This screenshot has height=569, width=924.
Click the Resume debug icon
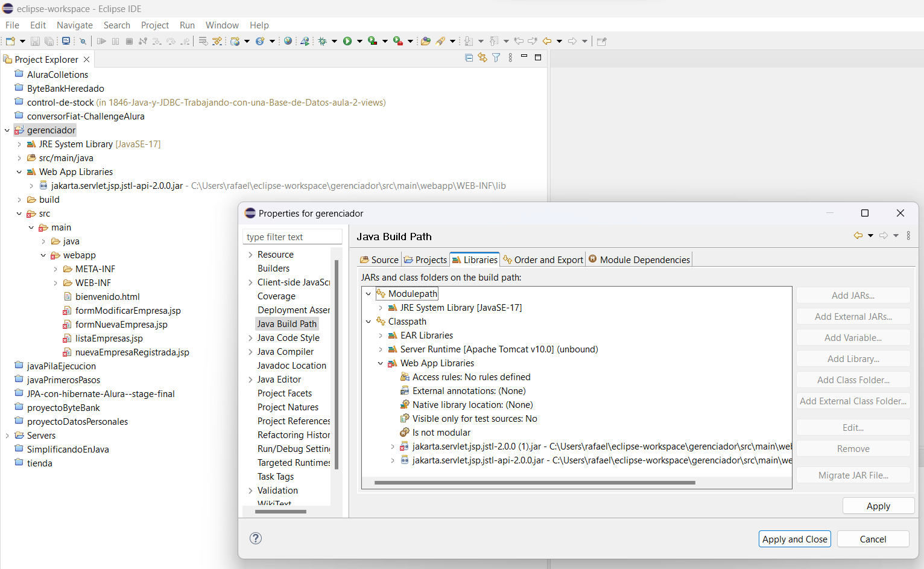pyautogui.click(x=101, y=41)
